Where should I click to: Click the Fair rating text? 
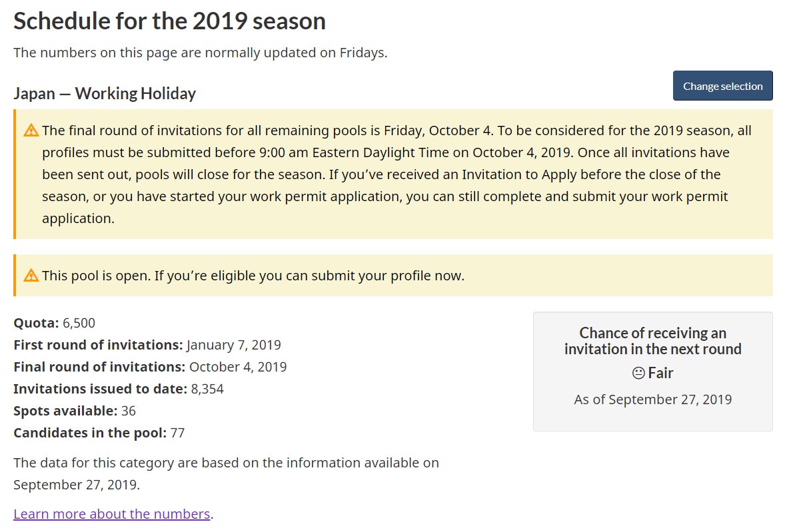[660, 373]
